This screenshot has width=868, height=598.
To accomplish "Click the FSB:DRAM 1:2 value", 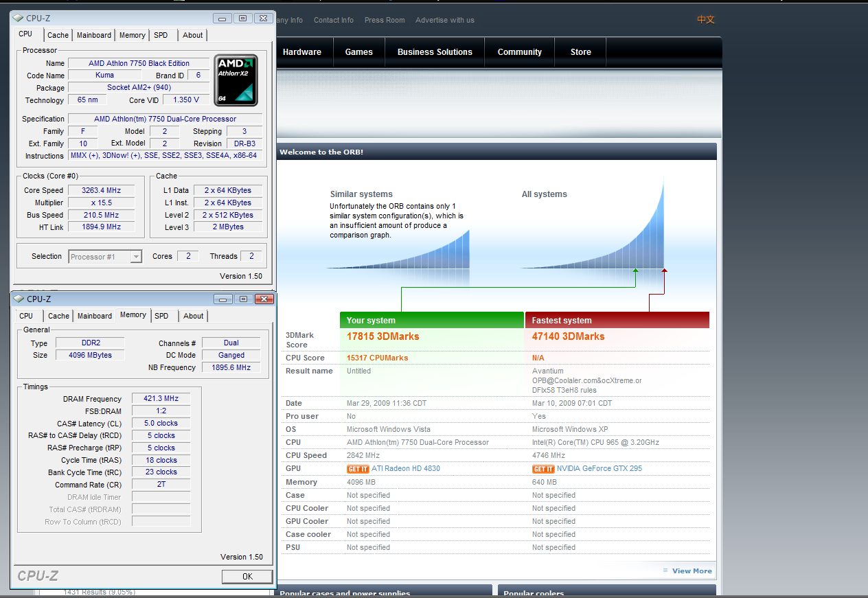I will 161,411.
